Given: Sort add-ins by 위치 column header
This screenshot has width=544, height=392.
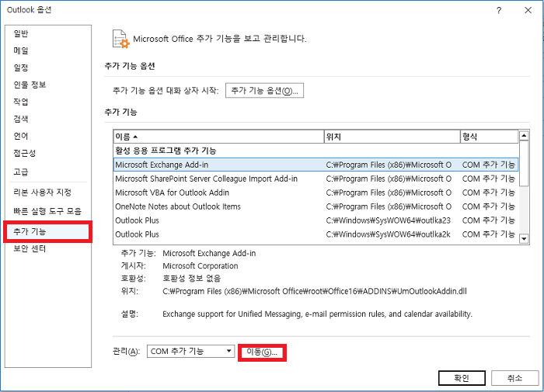Looking at the screenshot, I should click(392, 137).
